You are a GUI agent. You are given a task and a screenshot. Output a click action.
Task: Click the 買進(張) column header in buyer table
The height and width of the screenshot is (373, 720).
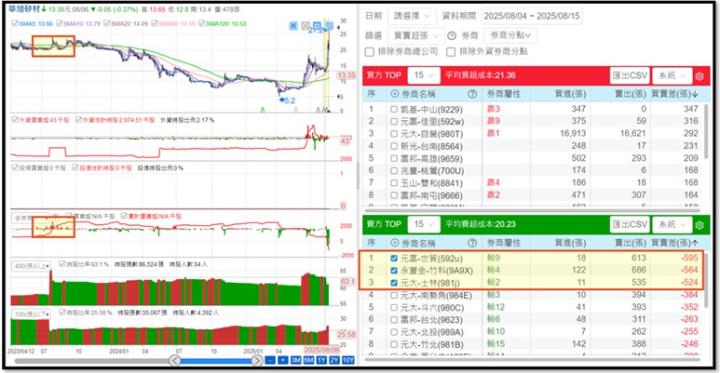click(571, 95)
